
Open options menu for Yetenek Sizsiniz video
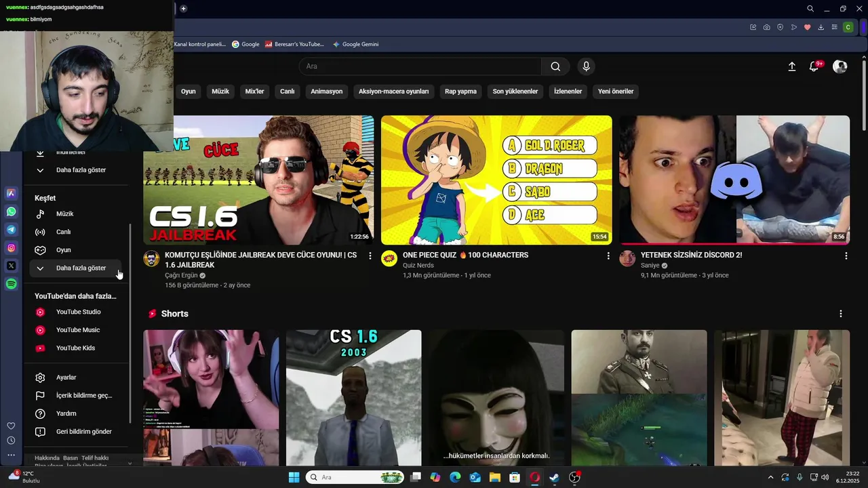click(x=846, y=256)
